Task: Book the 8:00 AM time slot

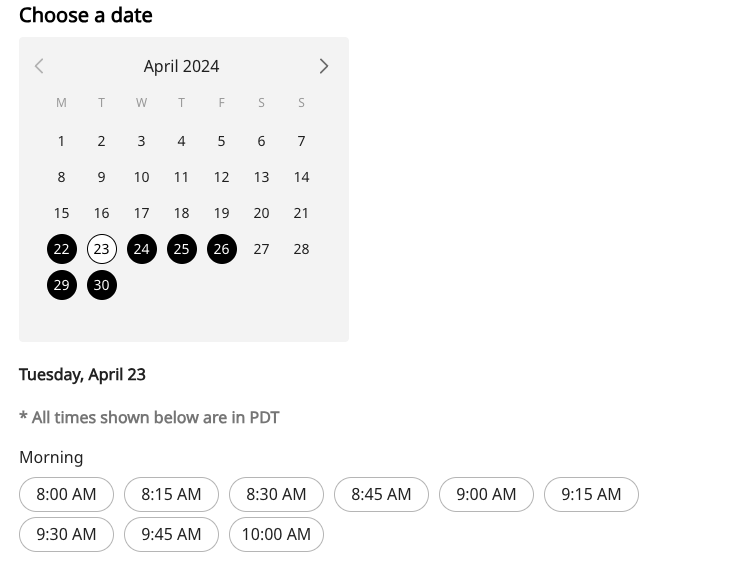Action: 66,494
